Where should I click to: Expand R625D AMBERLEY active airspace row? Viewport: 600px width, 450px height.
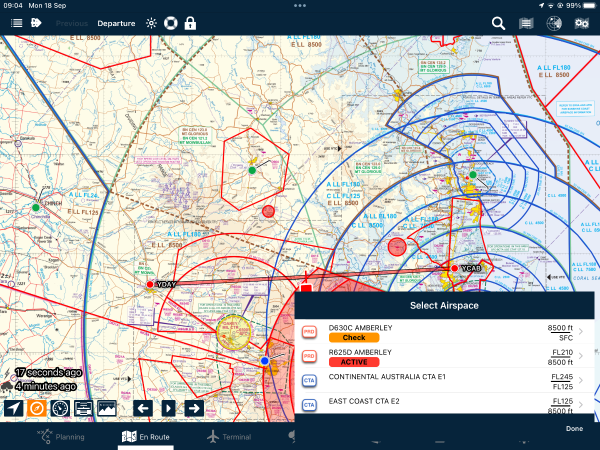pyautogui.click(x=582, y=357)
